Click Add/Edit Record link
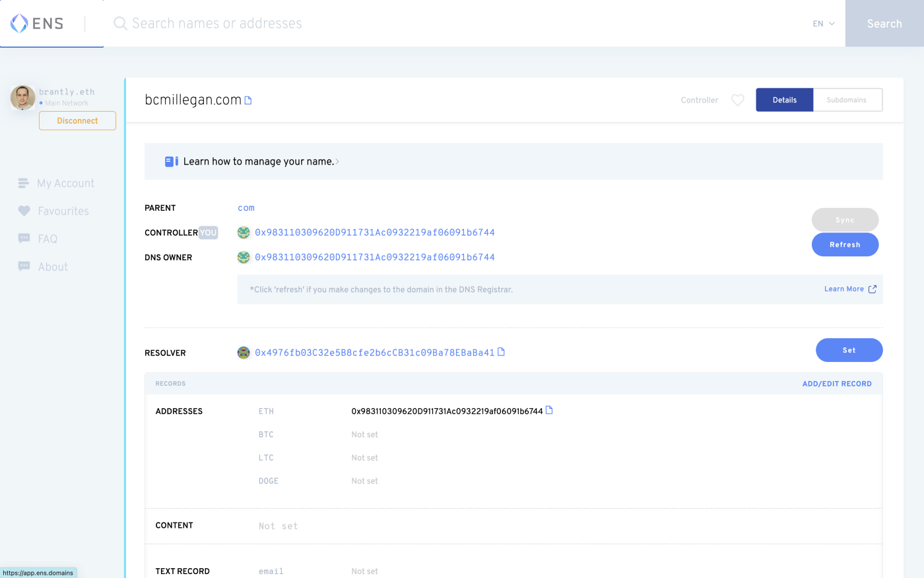This screenshot has height=578, width=924. pyautogui.click(x=836, y=384)
